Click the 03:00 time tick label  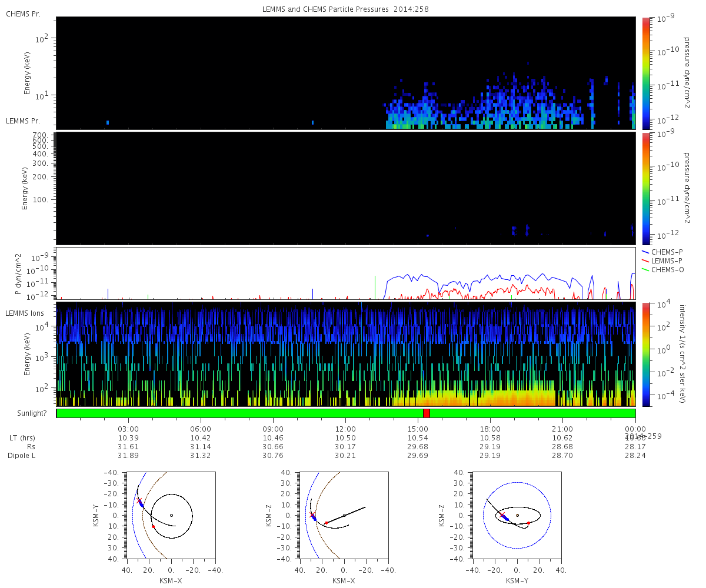128,429
